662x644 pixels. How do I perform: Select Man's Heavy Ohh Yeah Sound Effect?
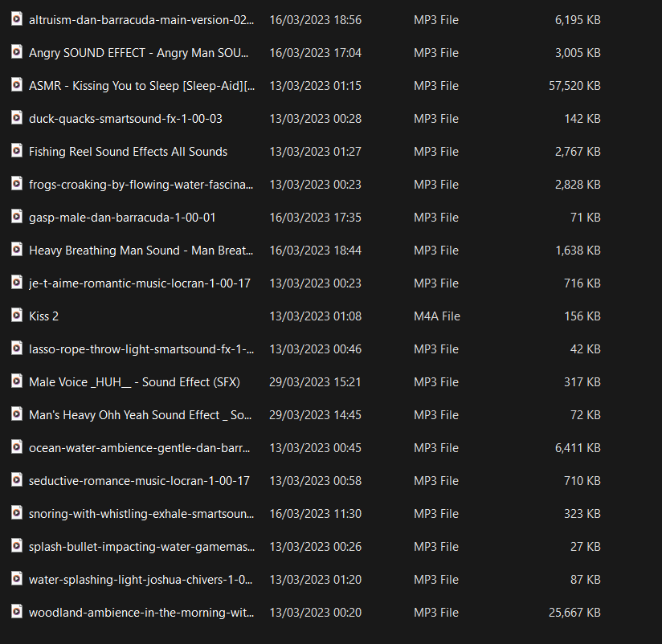coord(140,415)
